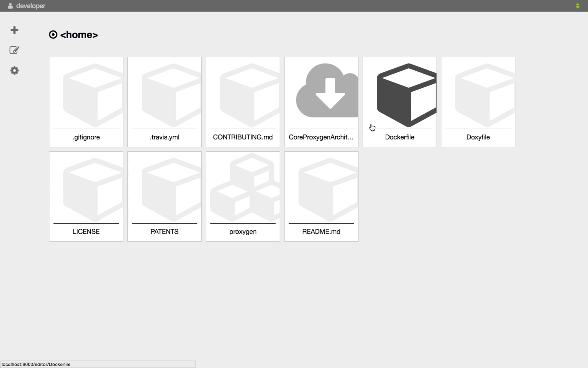The image size is (588, 368).
Task: Click the Dockerfile filename label
Action: [x=400, y=137]
